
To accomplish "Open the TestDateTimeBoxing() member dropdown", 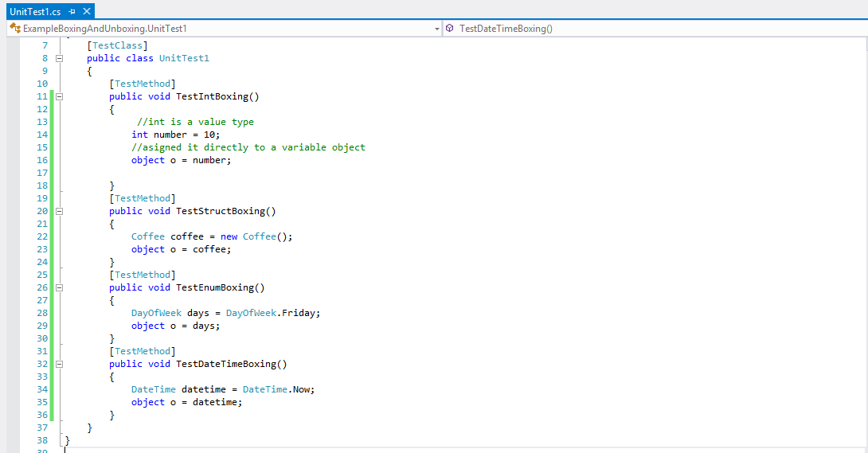I will (x=655, y=29).
